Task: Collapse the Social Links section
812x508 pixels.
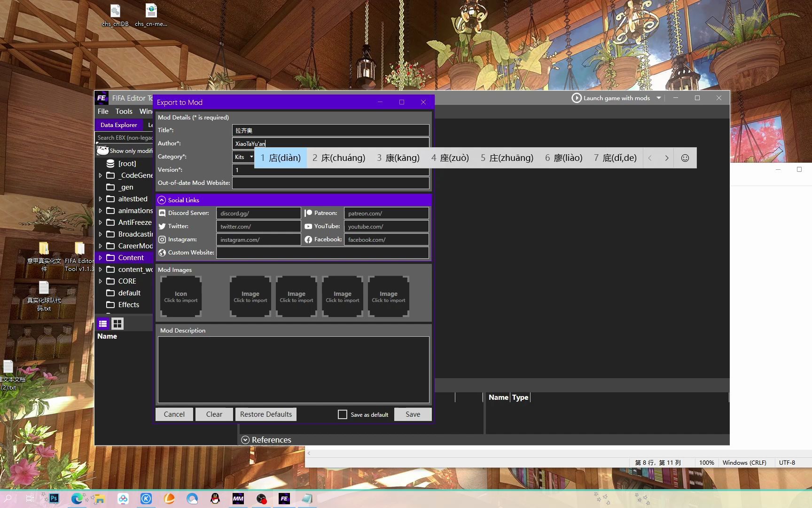Action: click(x=162, y=200)
